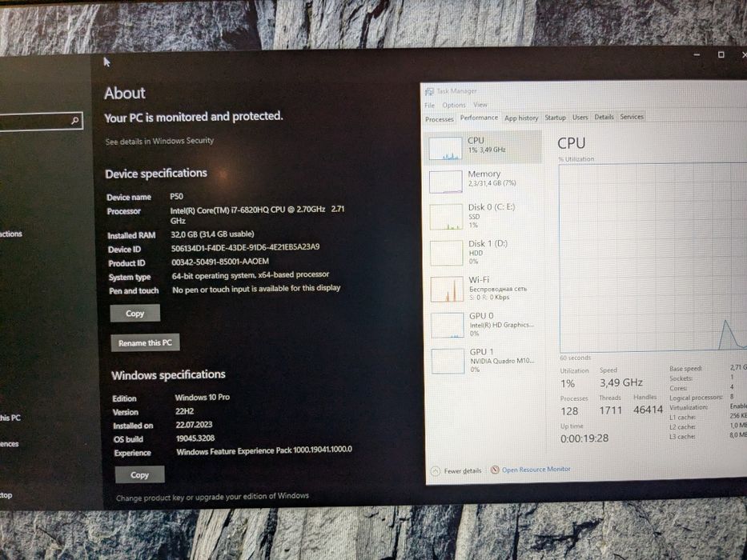Open the File menu in Task Manager
Viewport: 747px width, 560px height.
click(x=429, y=105)
